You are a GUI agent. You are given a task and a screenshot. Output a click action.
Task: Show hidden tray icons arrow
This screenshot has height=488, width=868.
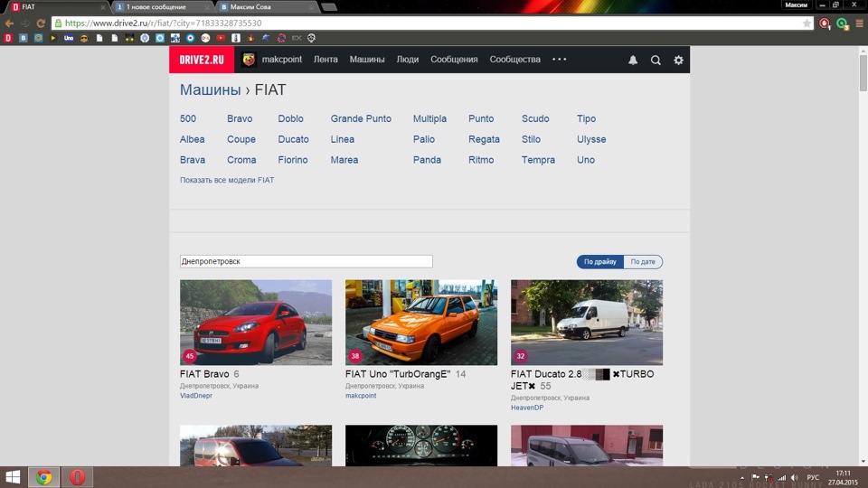tap(742, 477)
